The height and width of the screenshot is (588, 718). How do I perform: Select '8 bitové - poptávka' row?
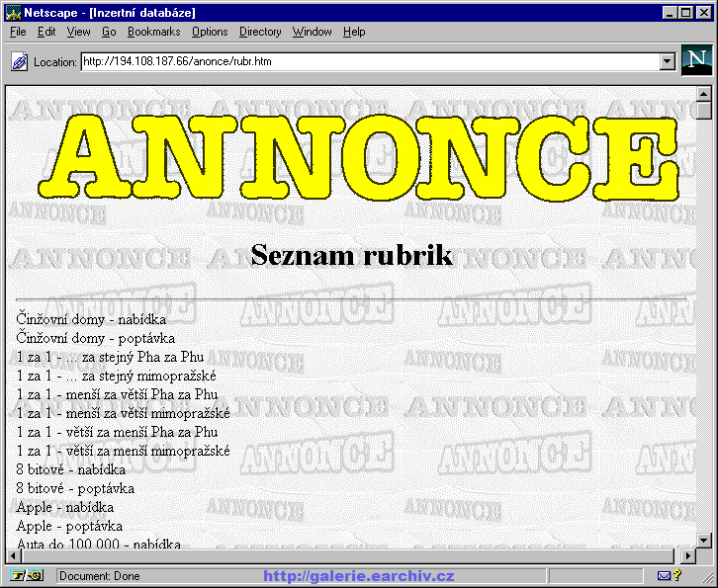[75, 488]
